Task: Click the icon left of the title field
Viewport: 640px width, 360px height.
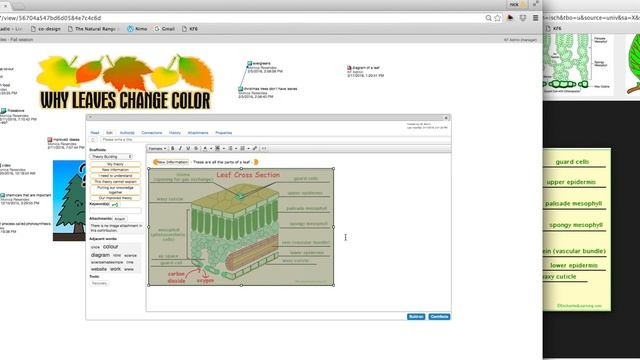Action: tap(93, 140)
